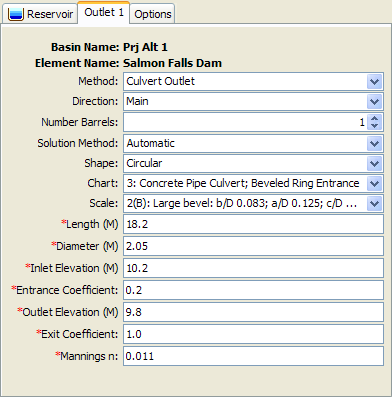
Task: Click the Element Name: Salmon Falls Dam text
Action: point(128,63)
